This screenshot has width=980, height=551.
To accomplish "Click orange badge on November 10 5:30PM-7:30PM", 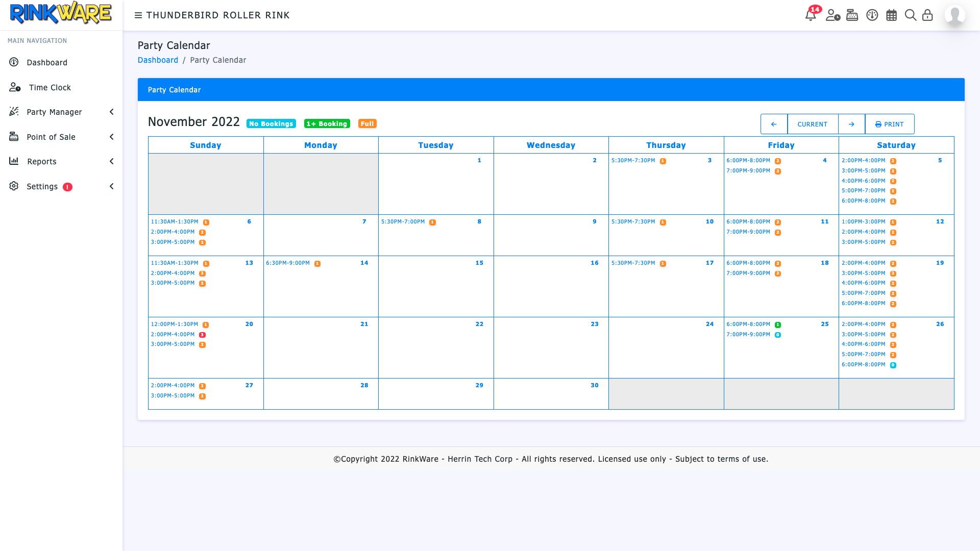I will (x=663, y=222).
